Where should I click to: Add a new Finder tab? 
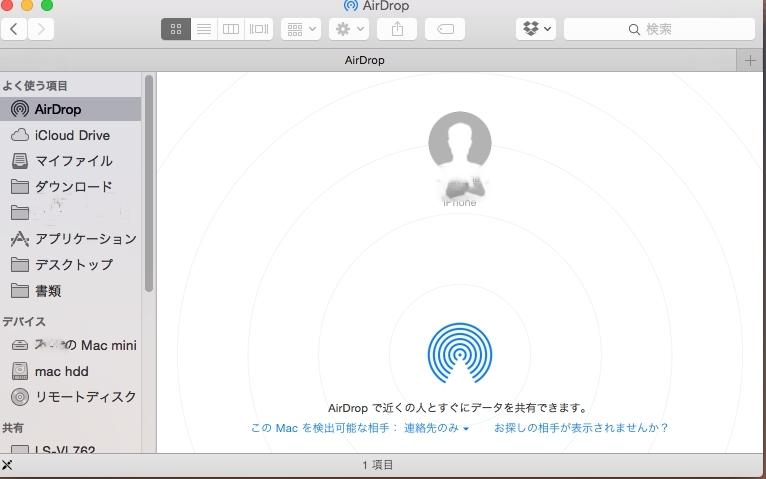point(750,61)
